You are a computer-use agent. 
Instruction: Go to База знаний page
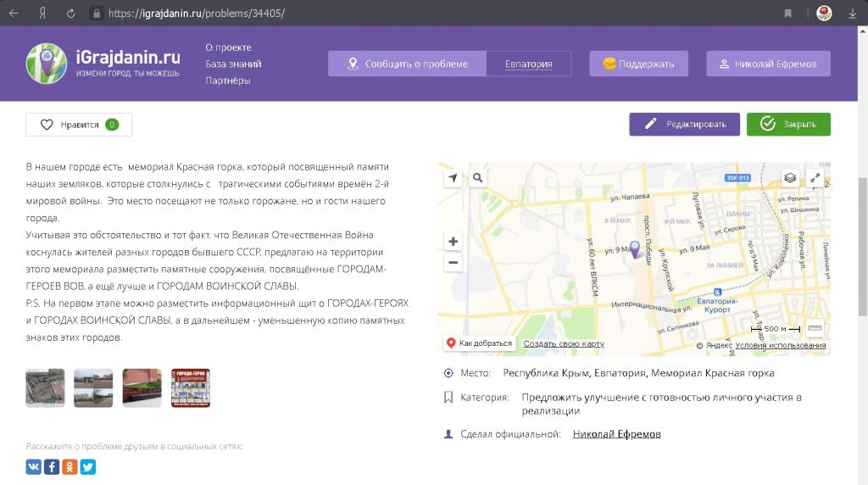tap(233, 64)
